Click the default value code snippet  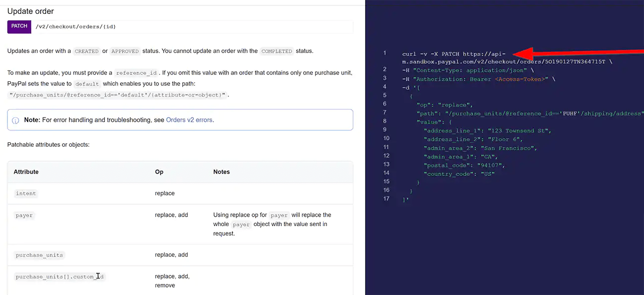87,84
